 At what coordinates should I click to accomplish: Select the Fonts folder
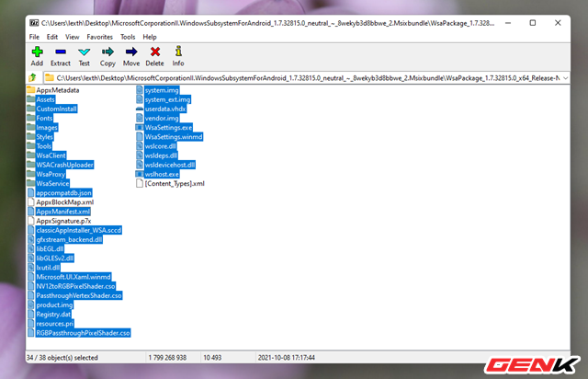(40, 119)
